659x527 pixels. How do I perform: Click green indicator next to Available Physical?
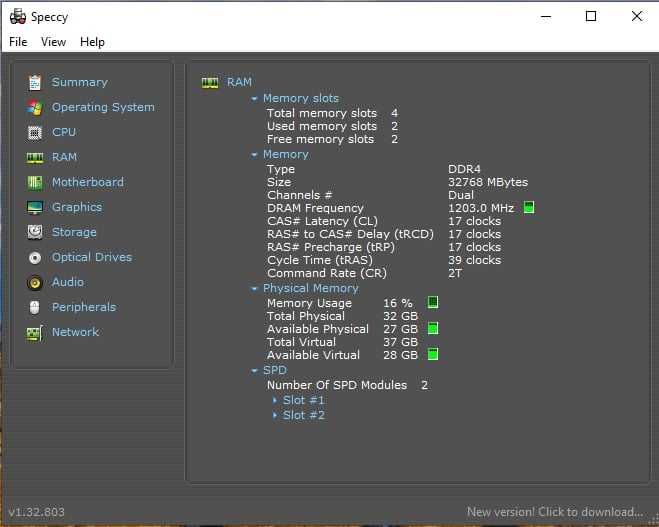(x=433, y=328)
